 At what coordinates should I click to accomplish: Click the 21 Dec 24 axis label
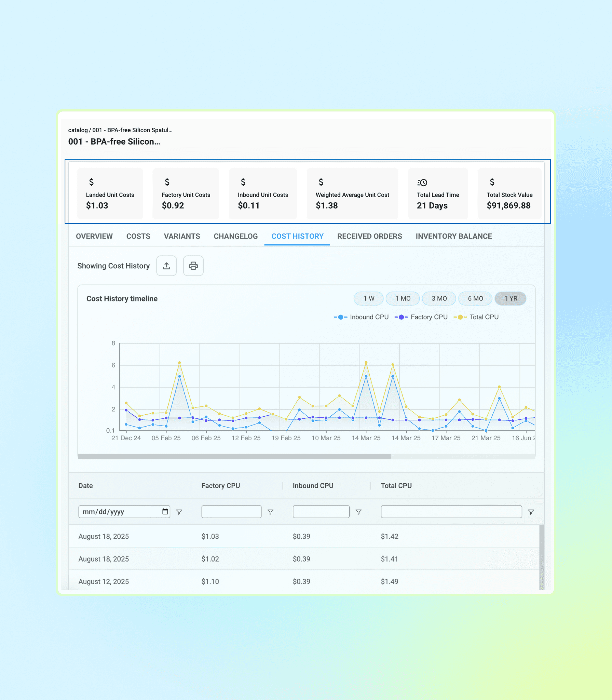click(126, 438)
